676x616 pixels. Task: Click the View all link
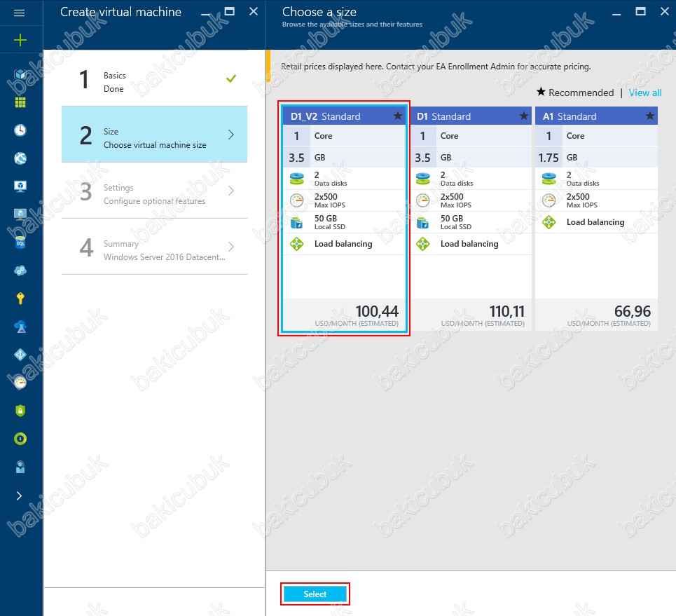[x=645, y=93]
